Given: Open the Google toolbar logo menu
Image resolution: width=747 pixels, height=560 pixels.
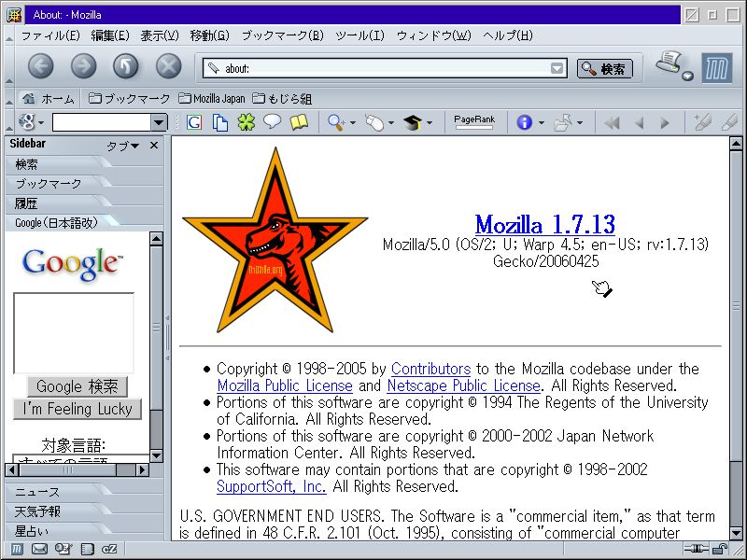Looking at the screenshot, I should [x=31, y=122].
